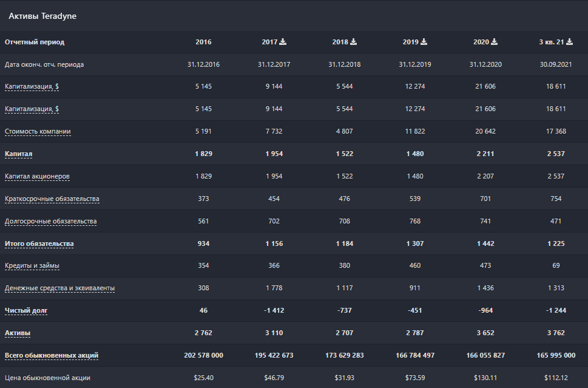
Task: Select share count 202 578 000
Action: click(203, 355)
